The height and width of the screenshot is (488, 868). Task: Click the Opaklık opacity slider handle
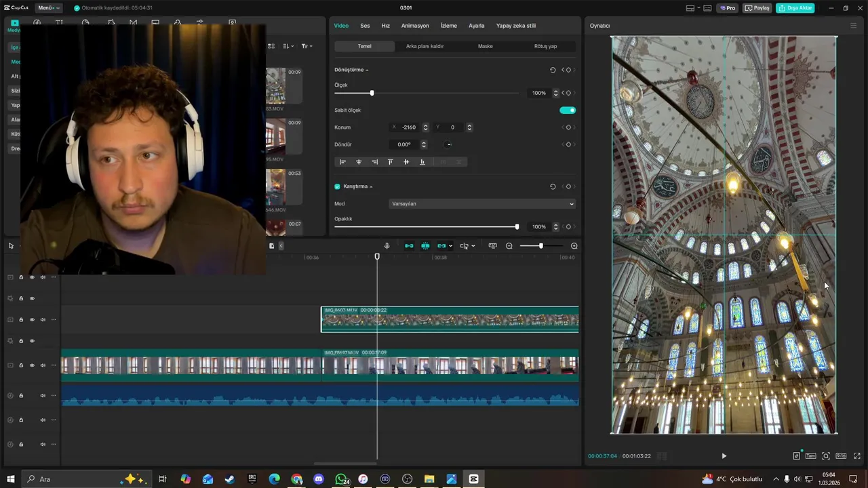517,226
